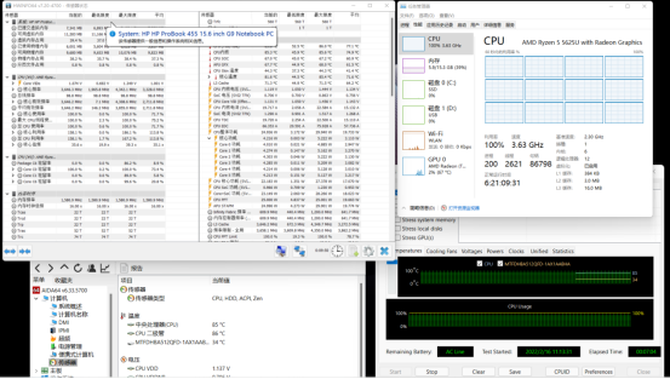Click the HWiNFO clock timer reset icon
The image size is (670, 379).
click(337, 251)
